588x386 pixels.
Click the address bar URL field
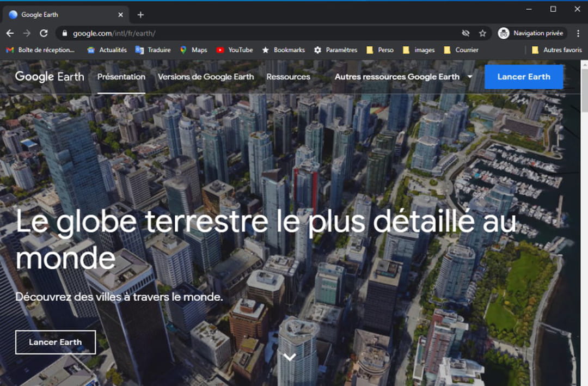(x=261, y=33)
